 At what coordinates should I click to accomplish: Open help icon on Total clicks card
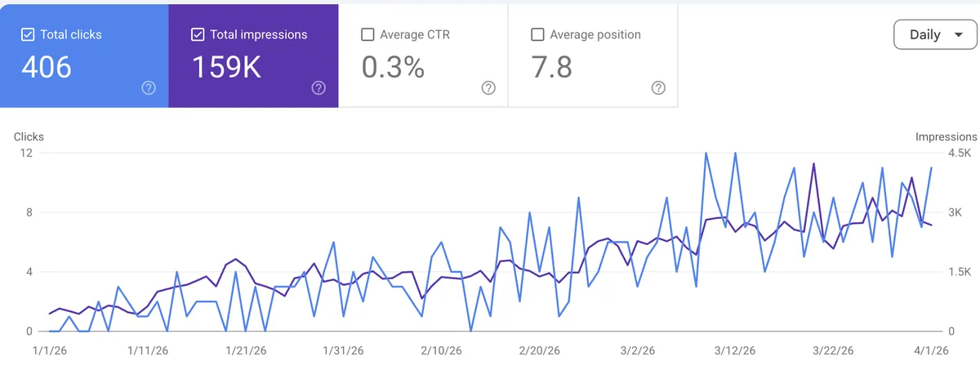(x=149, y=88)
